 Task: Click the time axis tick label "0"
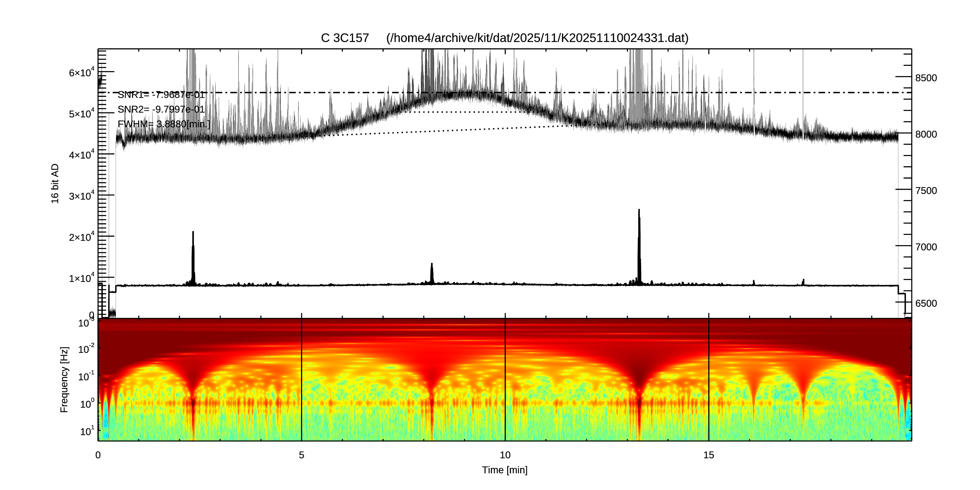[98, 455]
